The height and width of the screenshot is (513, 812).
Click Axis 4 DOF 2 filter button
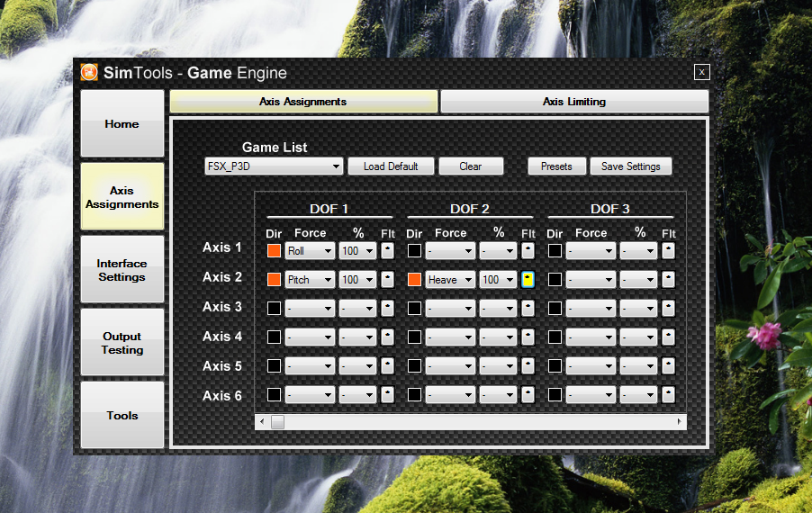528,337
